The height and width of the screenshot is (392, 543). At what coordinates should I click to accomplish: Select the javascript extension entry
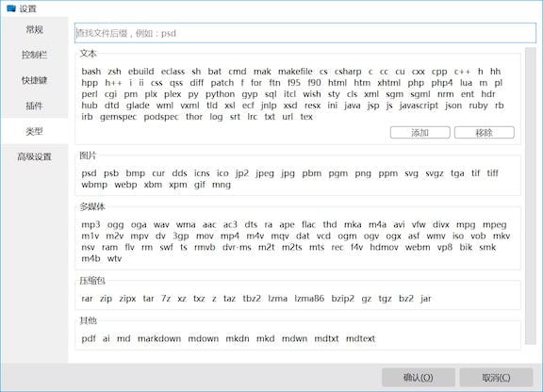click(x=419, y=106)
